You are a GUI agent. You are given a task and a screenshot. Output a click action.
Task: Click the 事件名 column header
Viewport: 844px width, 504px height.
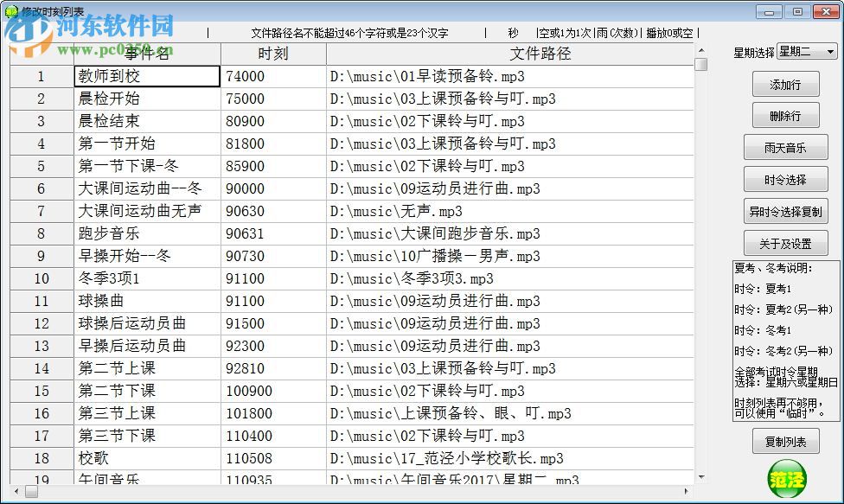pos(144,54)
